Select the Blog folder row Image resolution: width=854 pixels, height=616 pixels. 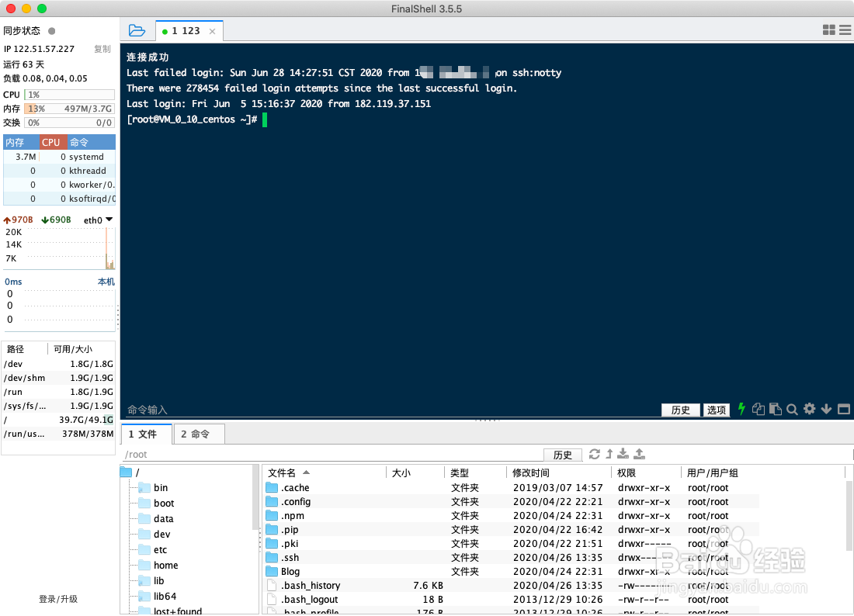click(x=512, y=571)
